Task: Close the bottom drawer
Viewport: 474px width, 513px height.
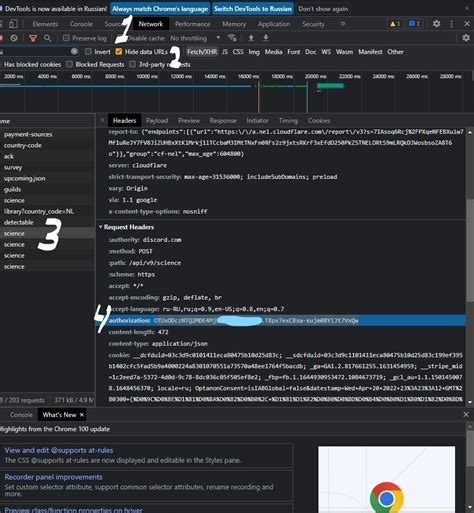Action: coord(466,414)
